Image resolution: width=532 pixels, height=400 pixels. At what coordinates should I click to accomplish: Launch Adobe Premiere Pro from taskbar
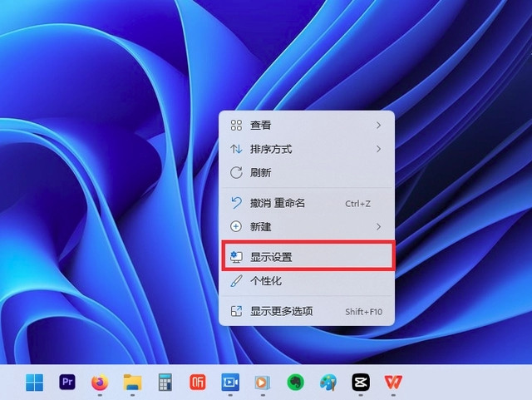coord(67,382)
